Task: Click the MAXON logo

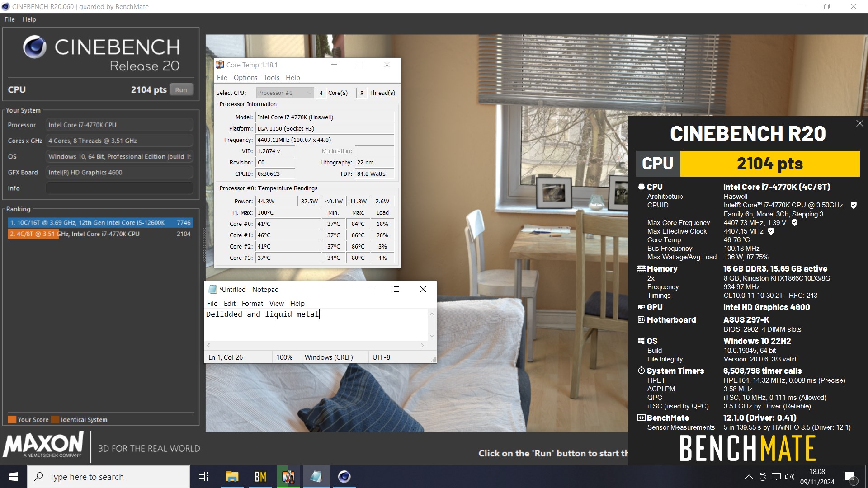Action: [43, 445]
